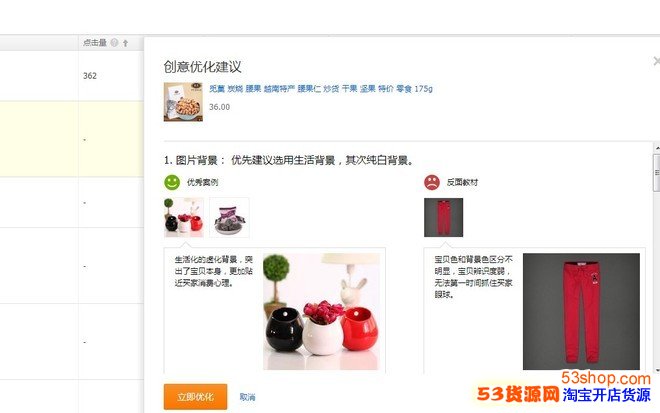Click the cashew product thumbnail image
Image resolution: width=660 pixels, height=413 pixels.
(x=183, y=102)
